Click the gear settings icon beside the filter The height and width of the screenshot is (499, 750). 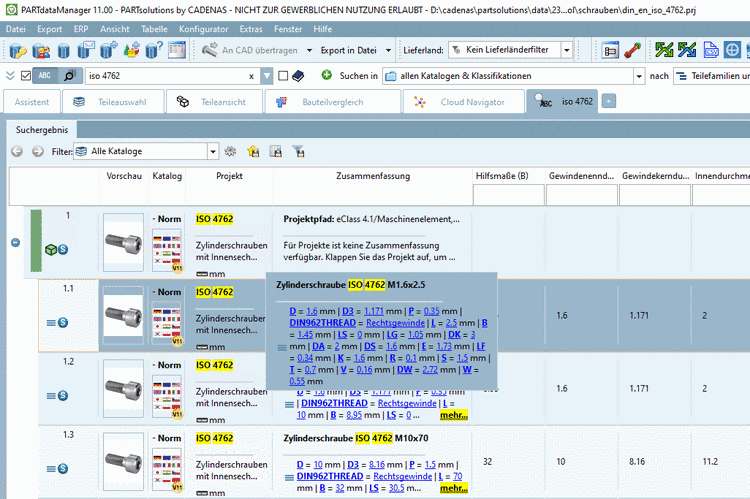[231, 151]
